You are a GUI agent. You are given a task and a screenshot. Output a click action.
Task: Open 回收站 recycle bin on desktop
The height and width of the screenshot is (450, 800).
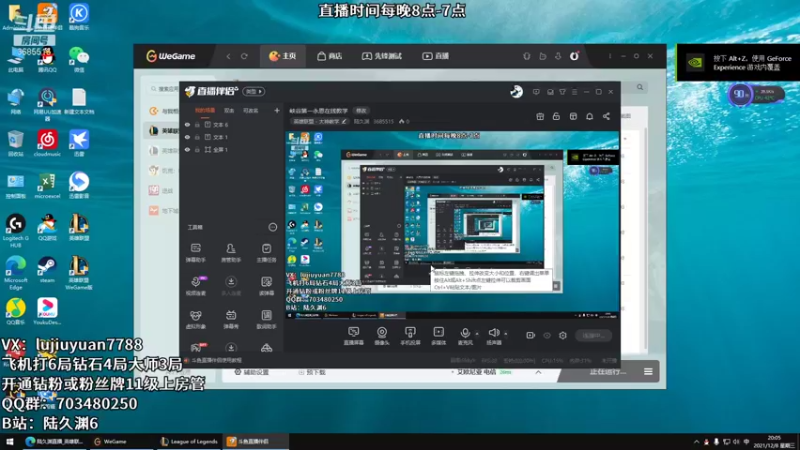15,143
